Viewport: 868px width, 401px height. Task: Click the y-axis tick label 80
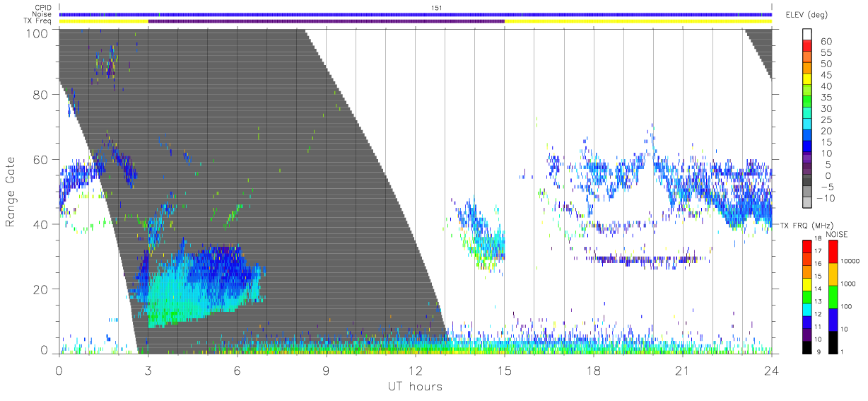point(40,95)
